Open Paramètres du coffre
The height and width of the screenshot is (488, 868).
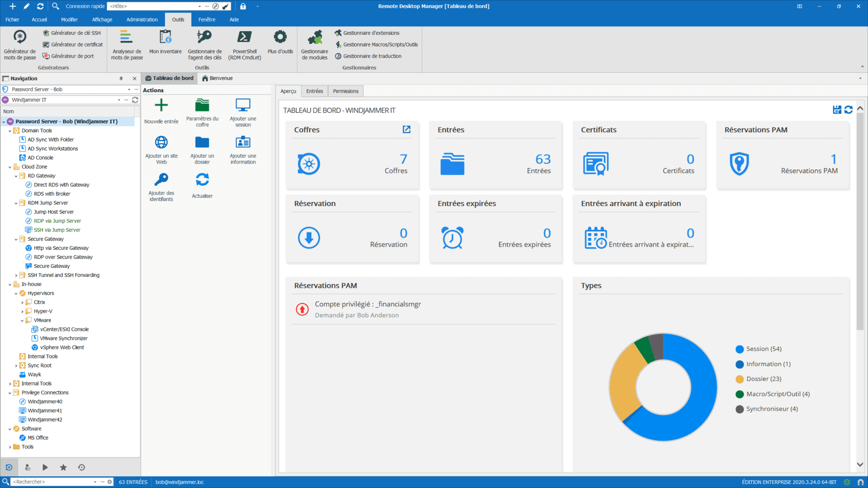pos(202,112)
